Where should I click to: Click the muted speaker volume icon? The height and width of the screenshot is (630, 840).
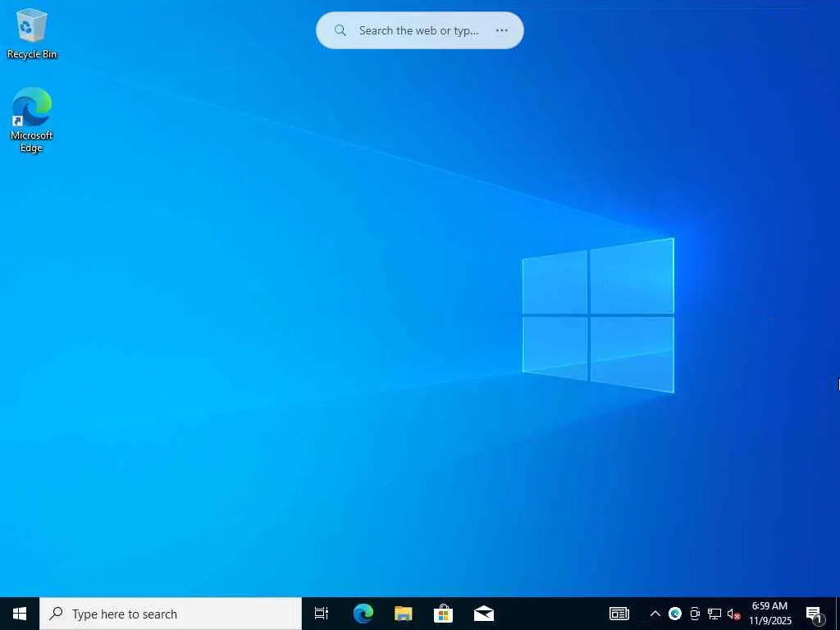click(x=733, y=614)
